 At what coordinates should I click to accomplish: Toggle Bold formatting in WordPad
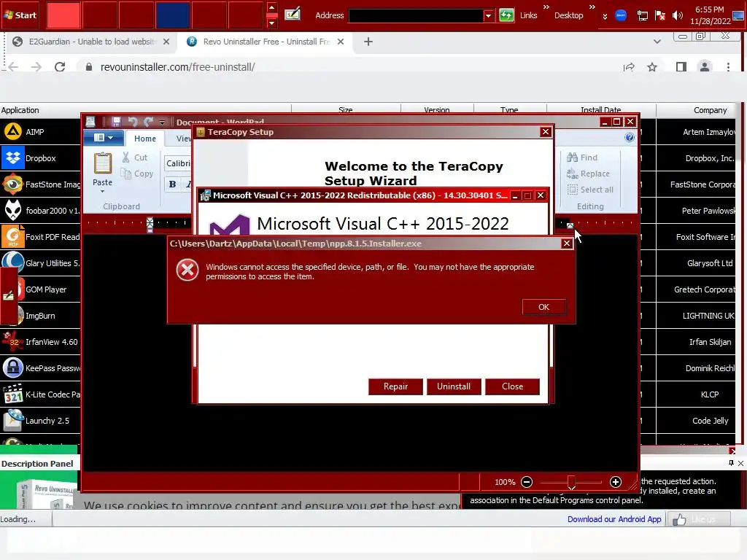click(x=172, y=184)
